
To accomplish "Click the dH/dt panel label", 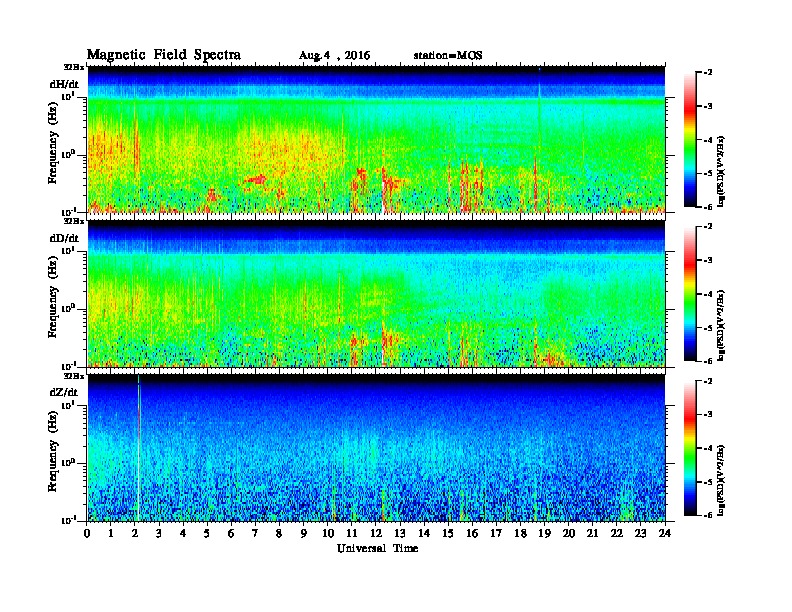I will point(64,84).
